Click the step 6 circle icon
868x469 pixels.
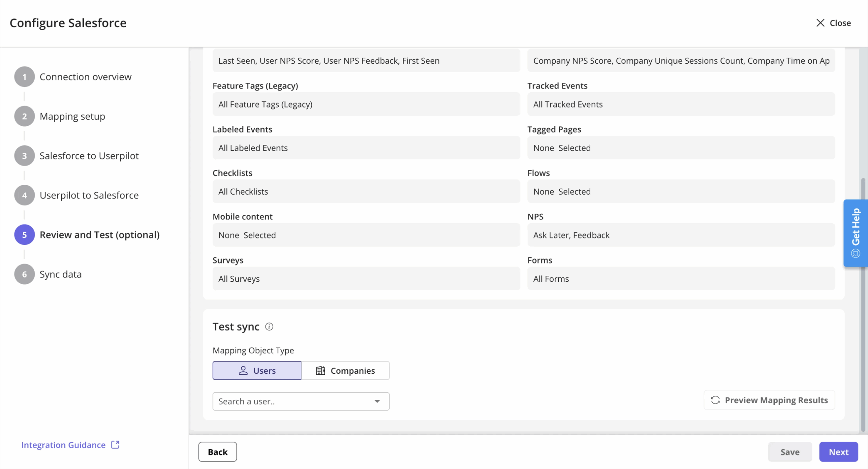24,274
